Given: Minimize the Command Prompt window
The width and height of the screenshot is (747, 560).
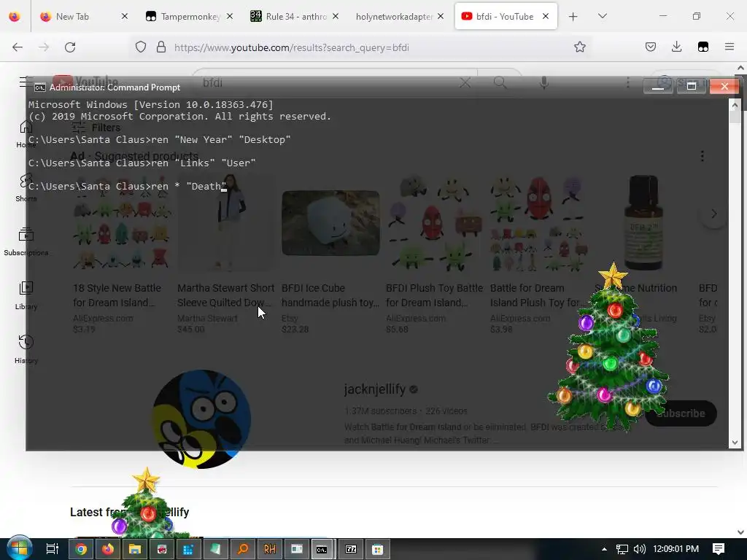Looking at the screenshot, I should 658,86.
